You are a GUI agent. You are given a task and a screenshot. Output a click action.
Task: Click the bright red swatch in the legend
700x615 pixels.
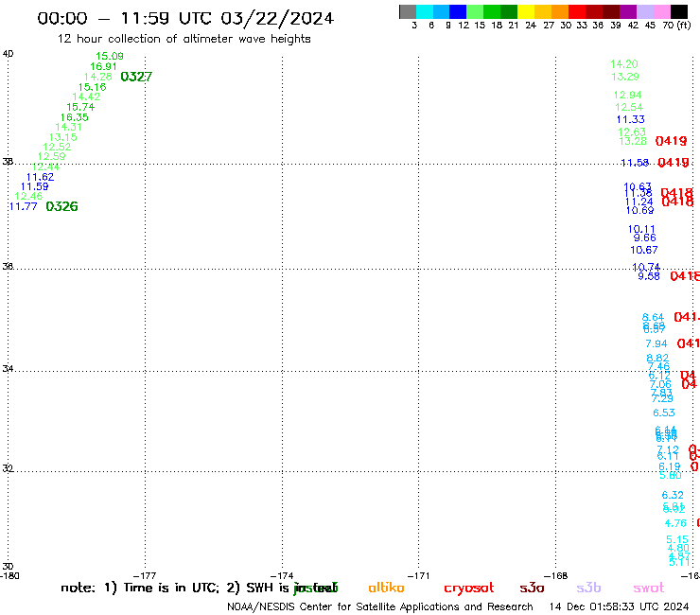coord(577,11)
